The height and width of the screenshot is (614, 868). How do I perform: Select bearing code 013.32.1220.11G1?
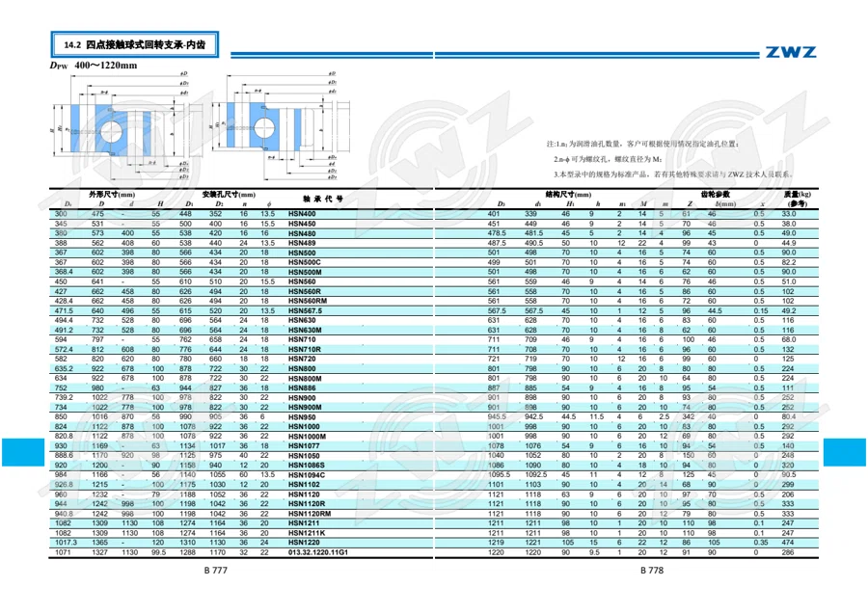point(317,552)
